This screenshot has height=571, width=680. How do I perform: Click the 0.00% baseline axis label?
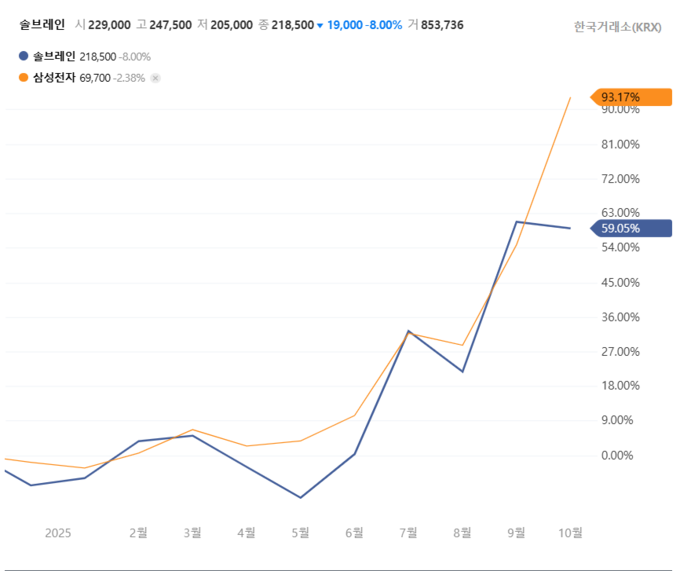[x=620, y=456]
